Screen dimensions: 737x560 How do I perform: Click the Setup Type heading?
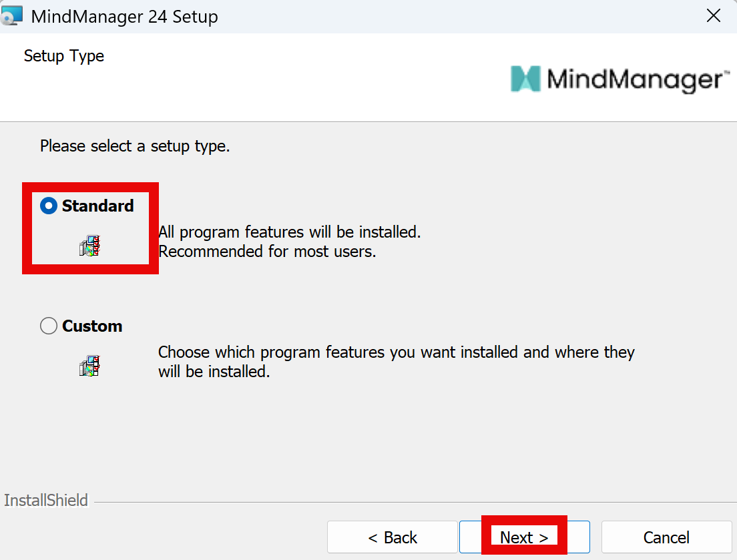coord(64,56)
